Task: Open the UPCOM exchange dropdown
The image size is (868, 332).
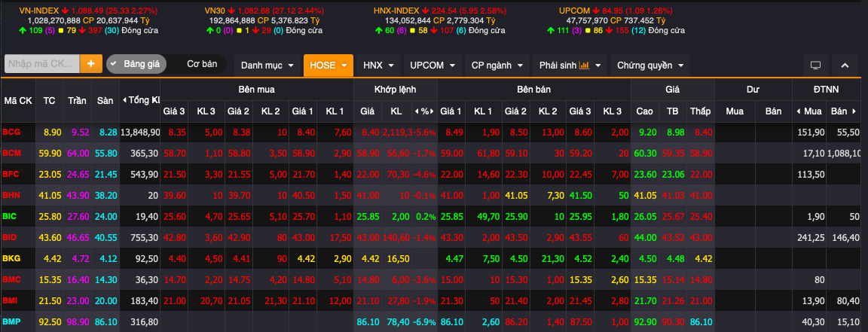Action: click(432, 65)
